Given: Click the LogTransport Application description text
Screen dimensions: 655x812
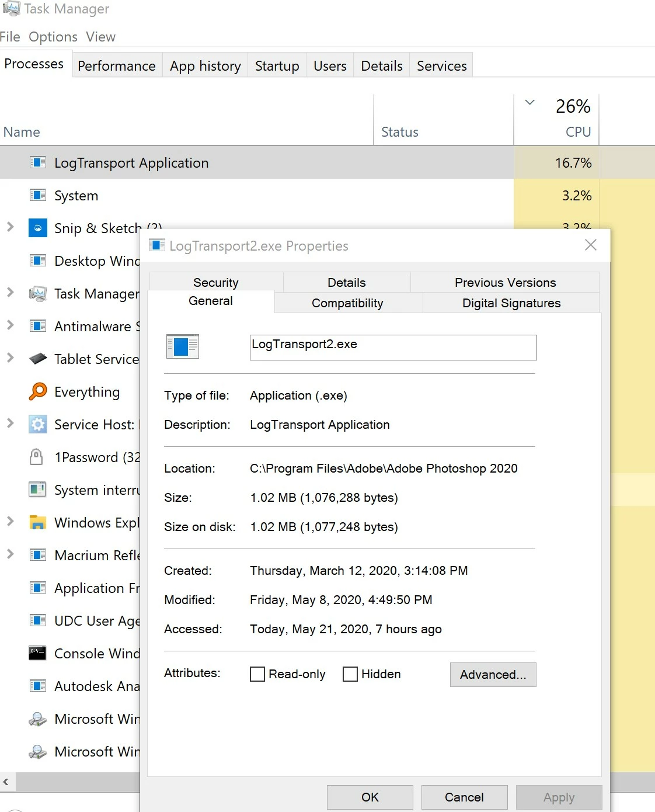Looking at the screenshot, I should pyautogui.click(x=320, y=425).
